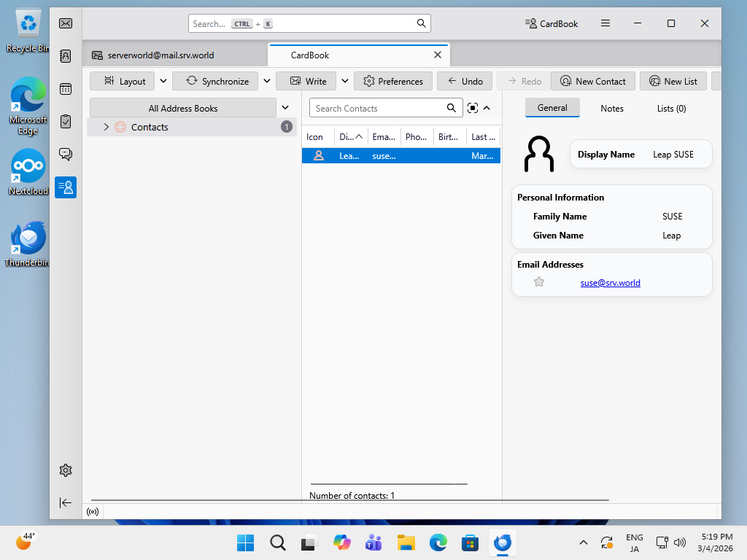Viewport: 747px width, 560px height.
Task: Click the All Address Books button
Action: (183, 108)
